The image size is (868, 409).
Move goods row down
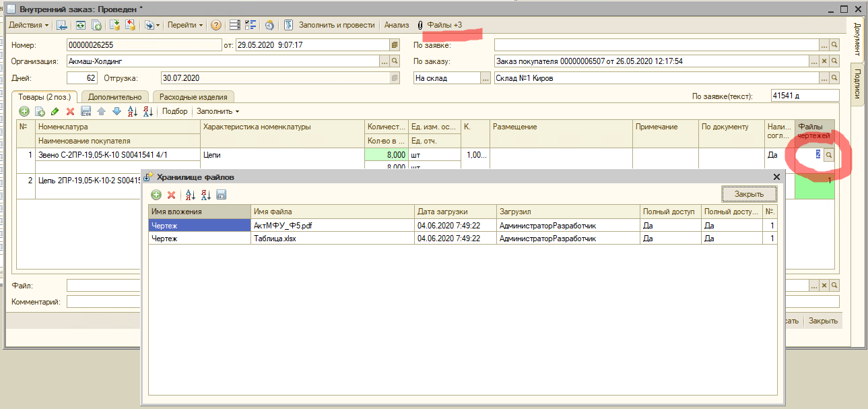pos(116,111)
